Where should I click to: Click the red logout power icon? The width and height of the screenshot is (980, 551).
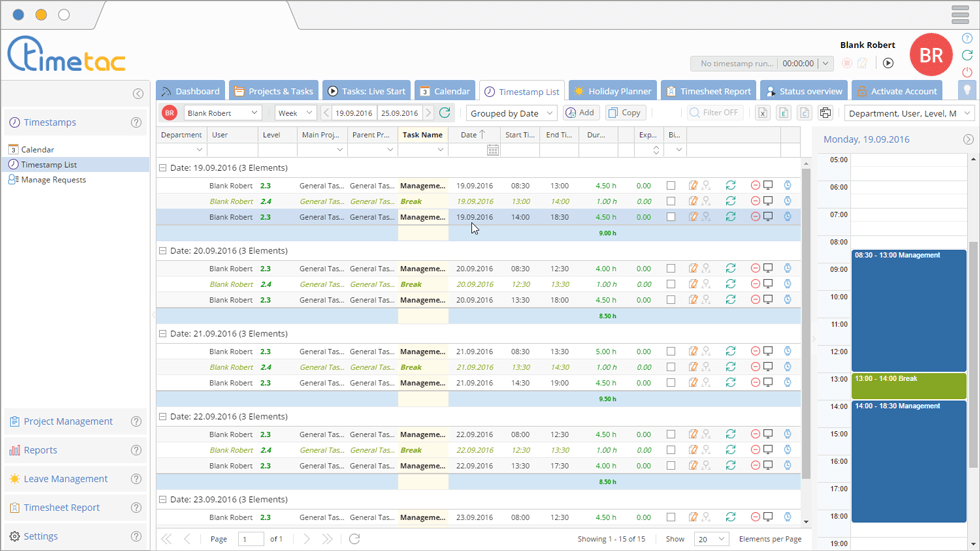click(967, 72)
